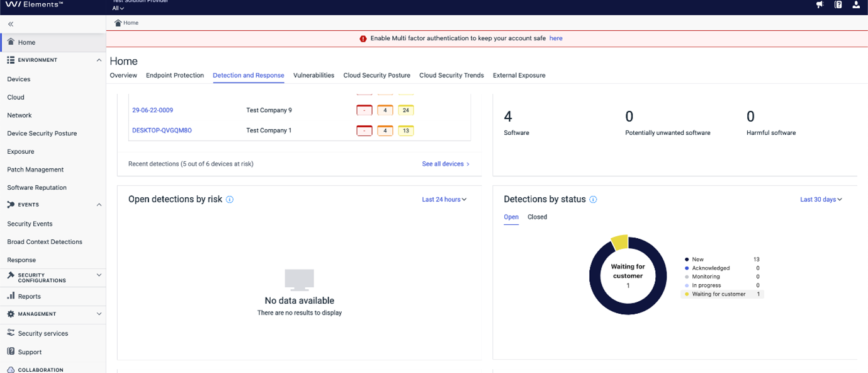868x373 pixels.
Task: Expand the Management section chevron
Action: click(99, 314)
